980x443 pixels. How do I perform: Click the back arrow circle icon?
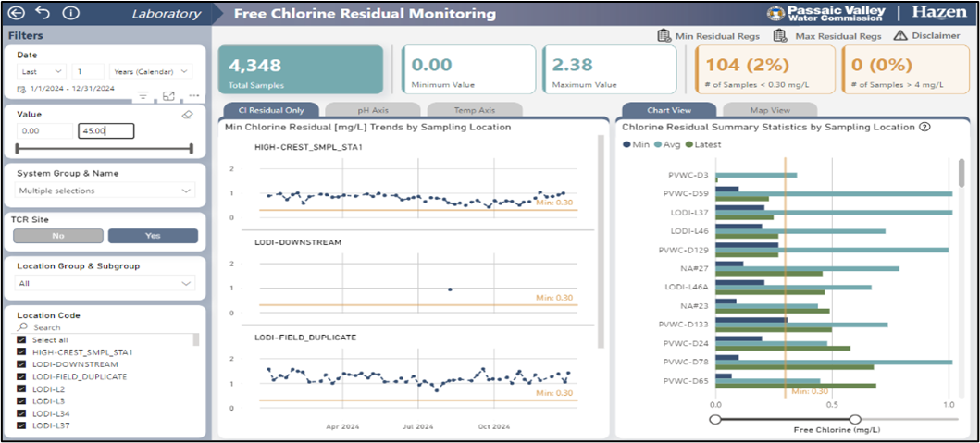[x=16, y=14]
